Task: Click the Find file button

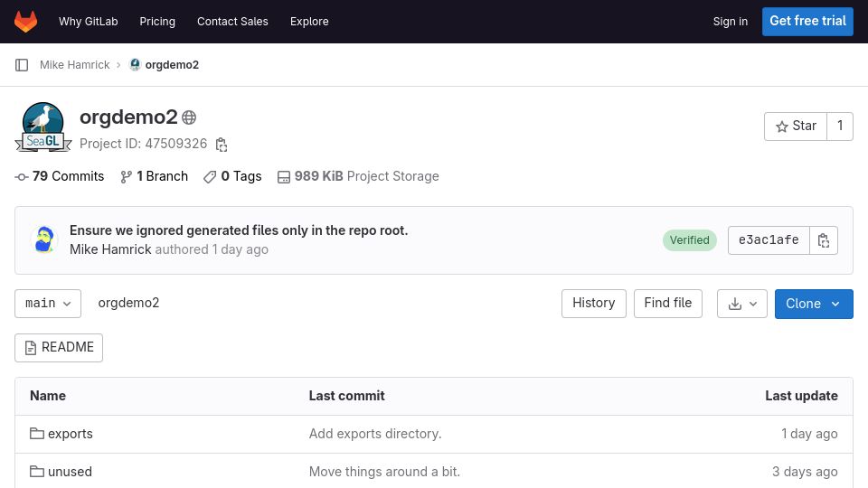Action: 667,304
